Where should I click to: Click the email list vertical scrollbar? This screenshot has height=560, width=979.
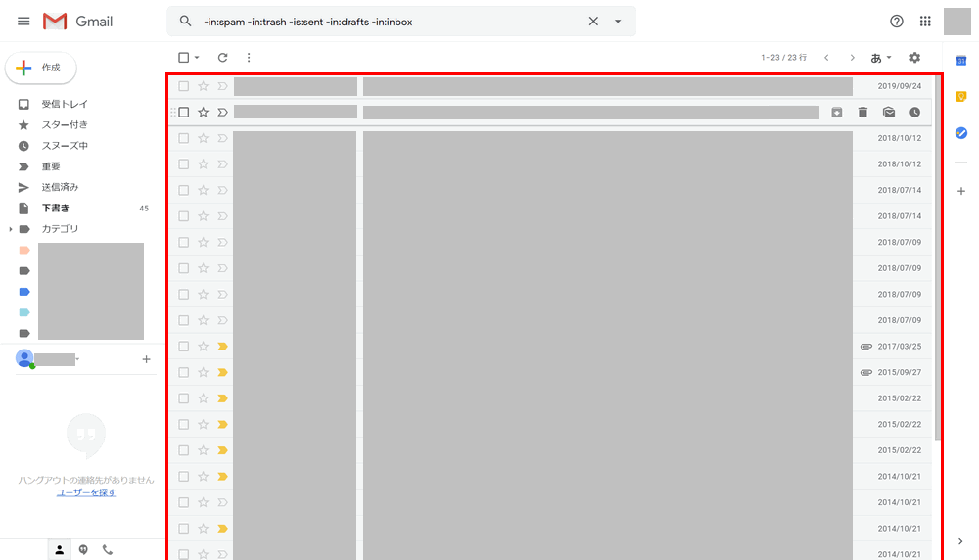(x=937, y=257)
